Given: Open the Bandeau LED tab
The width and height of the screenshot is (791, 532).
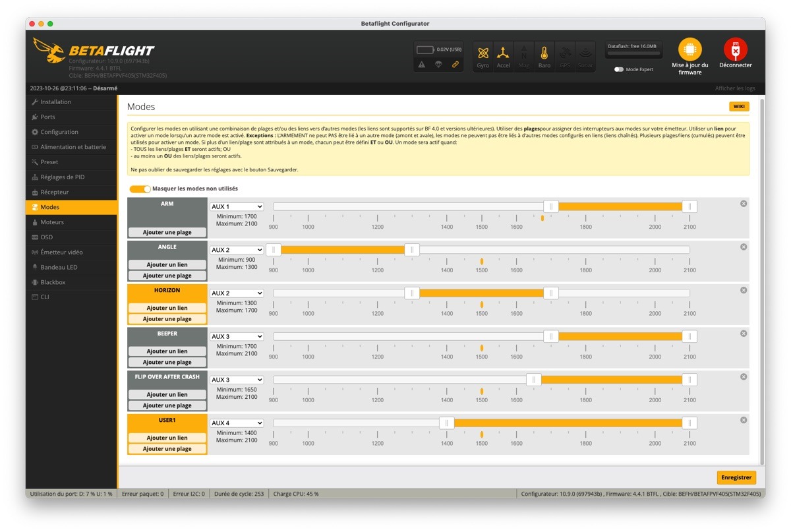Looking at the screenshot, I should tap(72, 267).
